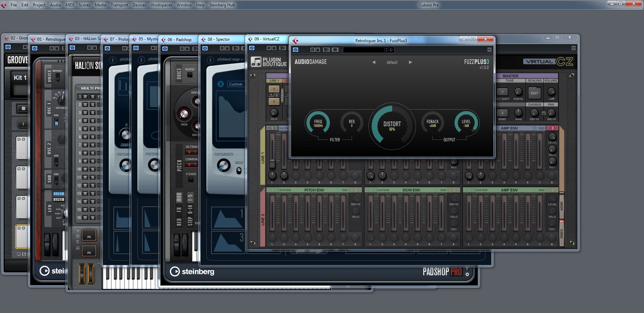The image size is (644, 313).
Task: Mute HALion Sonic slot 1
Action: pyautogui.click(x=85, y=97)
